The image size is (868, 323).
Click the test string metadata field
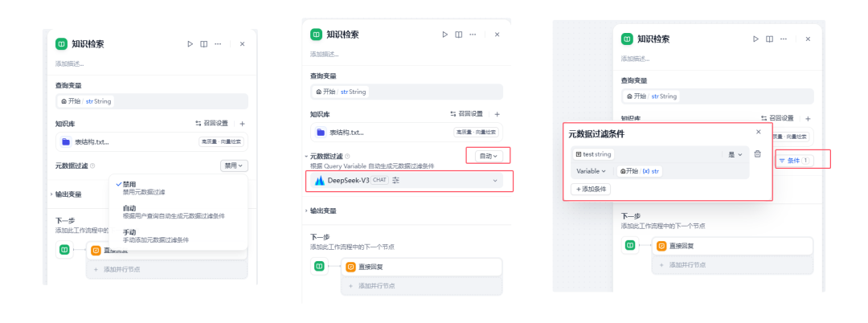click(593, 154)
